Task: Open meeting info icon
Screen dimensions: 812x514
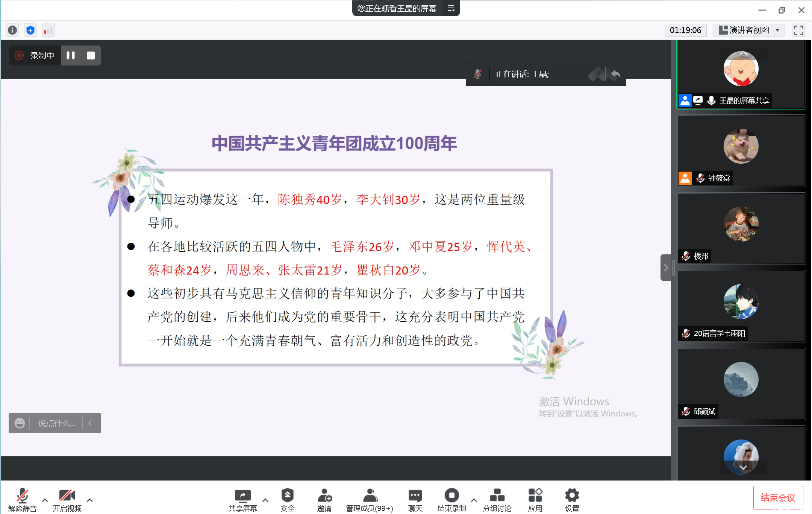Action: click(12, 30)
